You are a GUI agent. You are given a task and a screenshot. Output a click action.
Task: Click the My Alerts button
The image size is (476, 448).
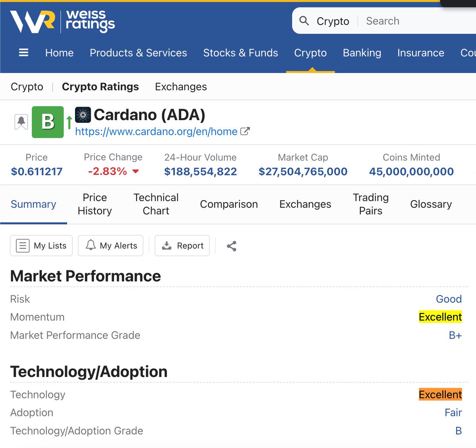coord(111,246)
